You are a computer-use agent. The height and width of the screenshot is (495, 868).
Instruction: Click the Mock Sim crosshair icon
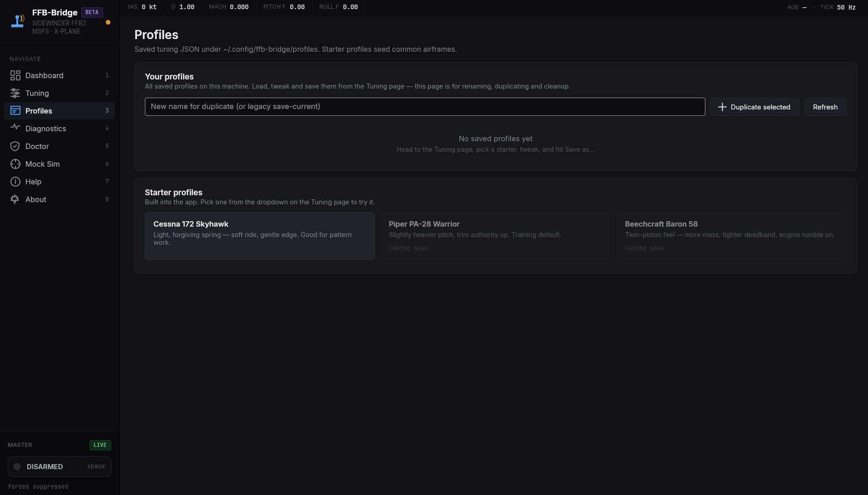15,164
